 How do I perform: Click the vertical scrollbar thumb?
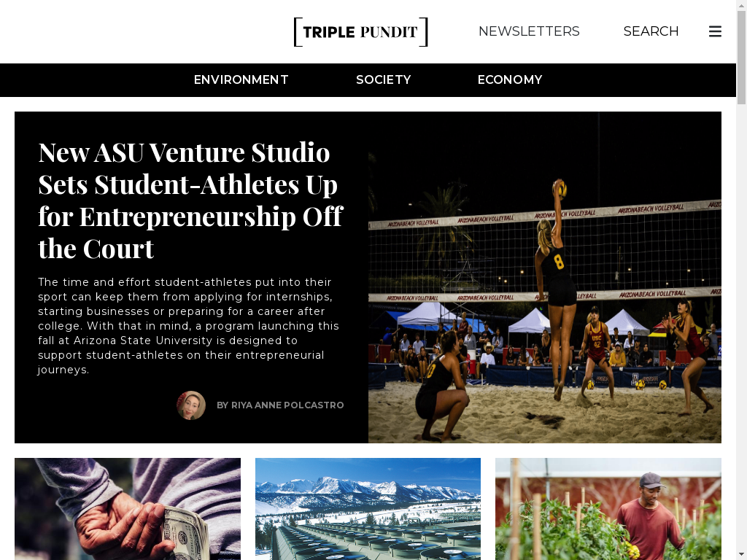pos(741,57)
